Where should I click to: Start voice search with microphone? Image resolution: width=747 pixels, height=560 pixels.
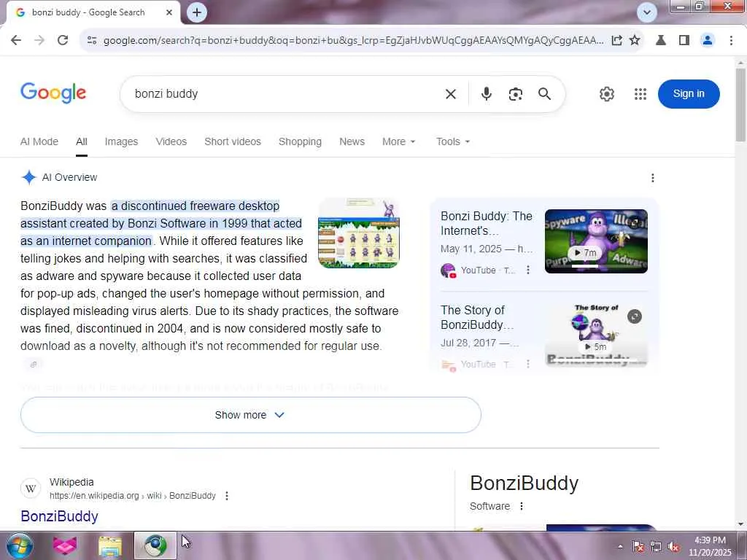tap(486, 94)
